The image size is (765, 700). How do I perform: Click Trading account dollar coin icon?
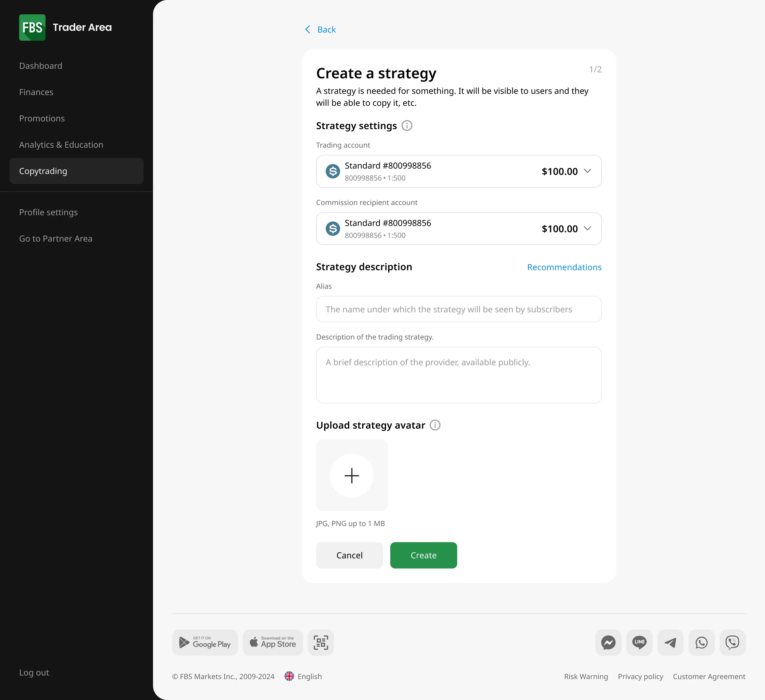pyautogui.click(x=333, y=171)
